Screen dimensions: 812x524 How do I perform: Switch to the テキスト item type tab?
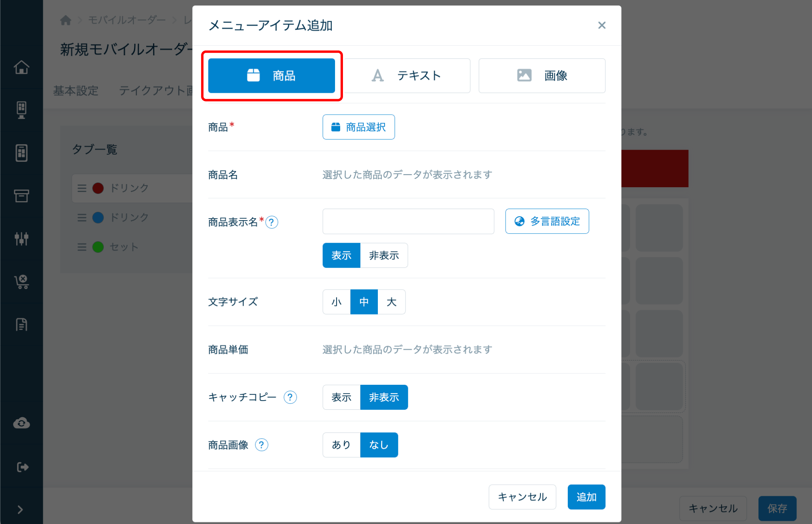pos(407,76)
